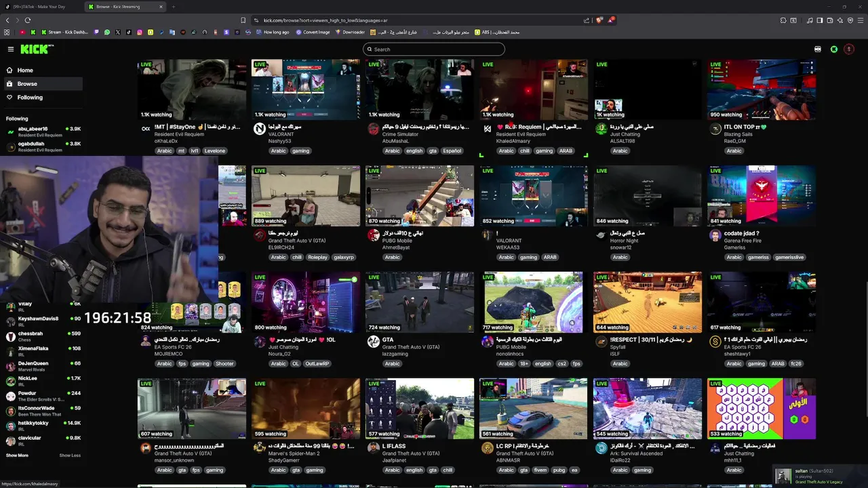Expand the list with Show More
The height and width of the screenshot is (488, 868).
tap(17, 455)
